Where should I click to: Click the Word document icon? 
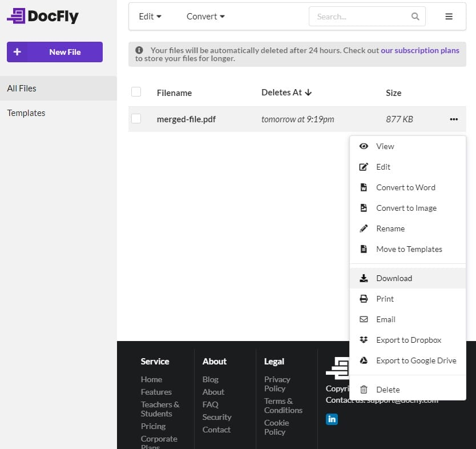[364, 187]
